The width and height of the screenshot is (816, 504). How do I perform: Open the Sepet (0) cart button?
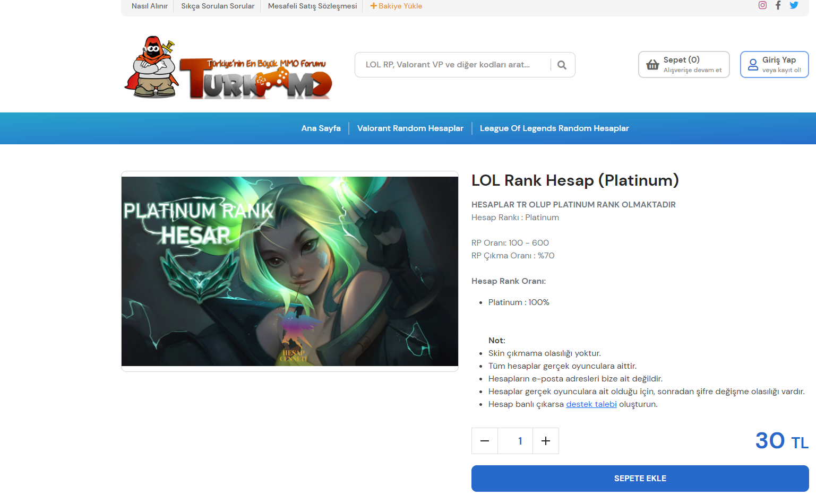tap(684, 65)
